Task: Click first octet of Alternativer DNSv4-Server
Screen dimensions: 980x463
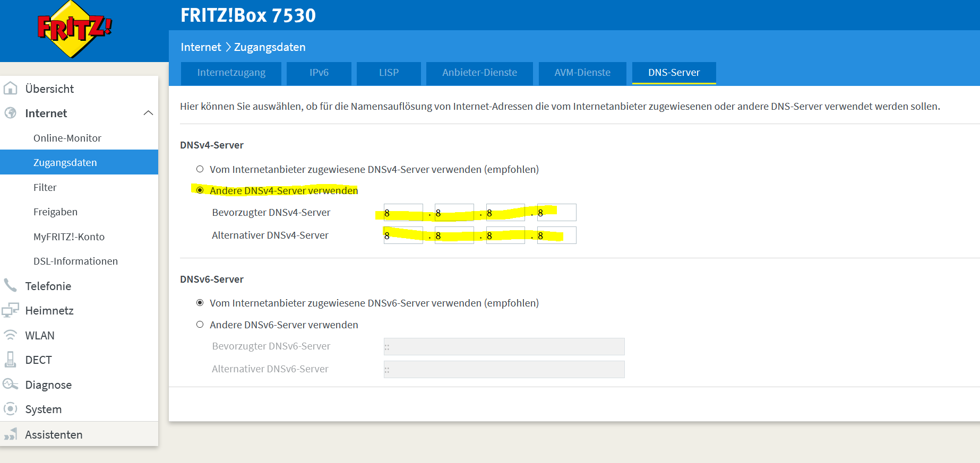Action: tap(403, 235)
